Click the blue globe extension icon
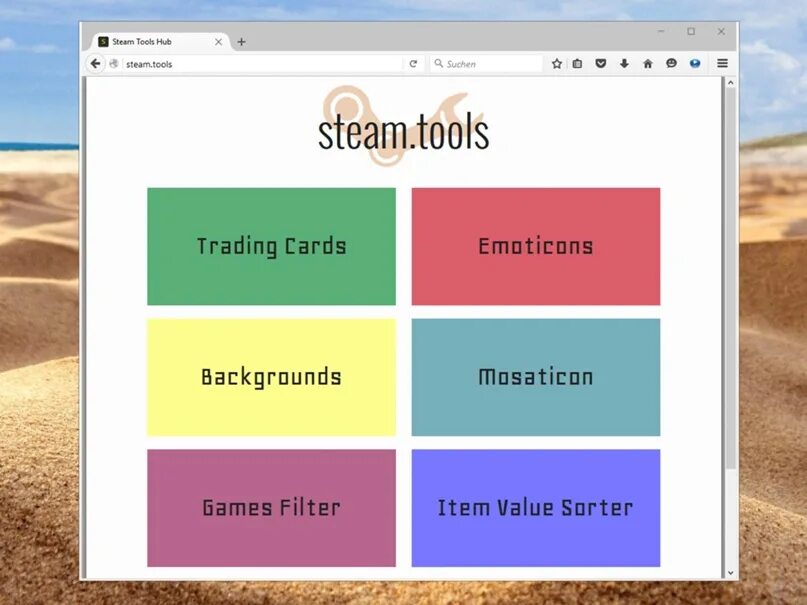This screenshot has height=605, width=807. click(695, 63)
